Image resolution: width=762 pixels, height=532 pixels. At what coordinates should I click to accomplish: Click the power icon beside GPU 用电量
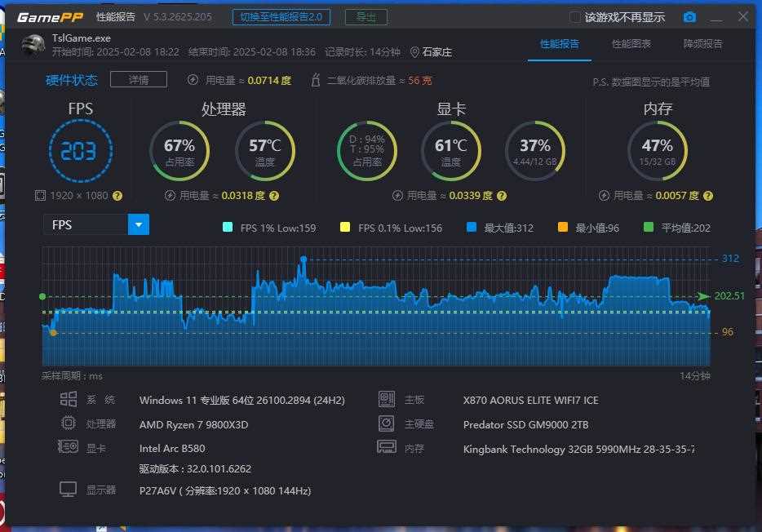click(397, 195)
